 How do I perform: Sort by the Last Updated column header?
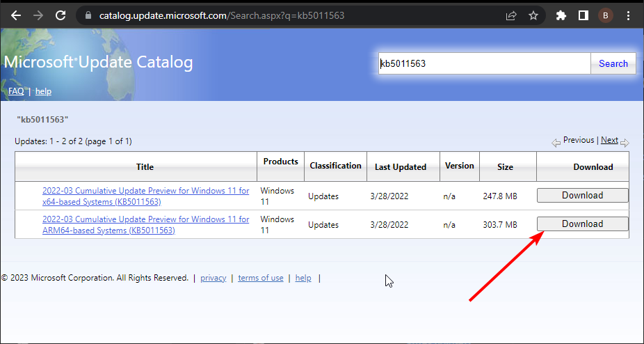coord(401,167)
